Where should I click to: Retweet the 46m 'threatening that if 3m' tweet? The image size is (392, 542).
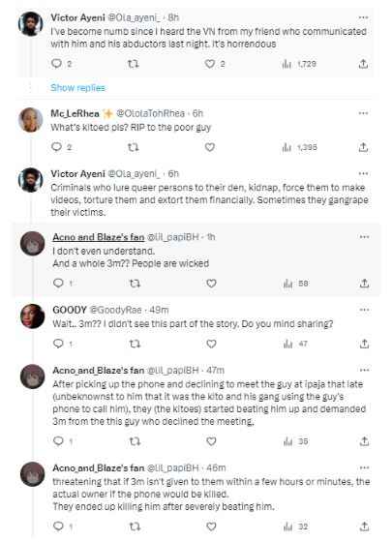[135, 527]
